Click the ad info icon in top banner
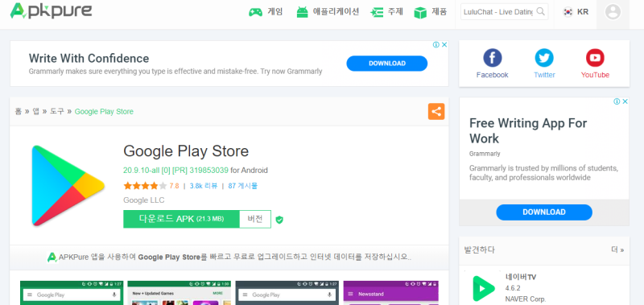 tap(436, 45)
